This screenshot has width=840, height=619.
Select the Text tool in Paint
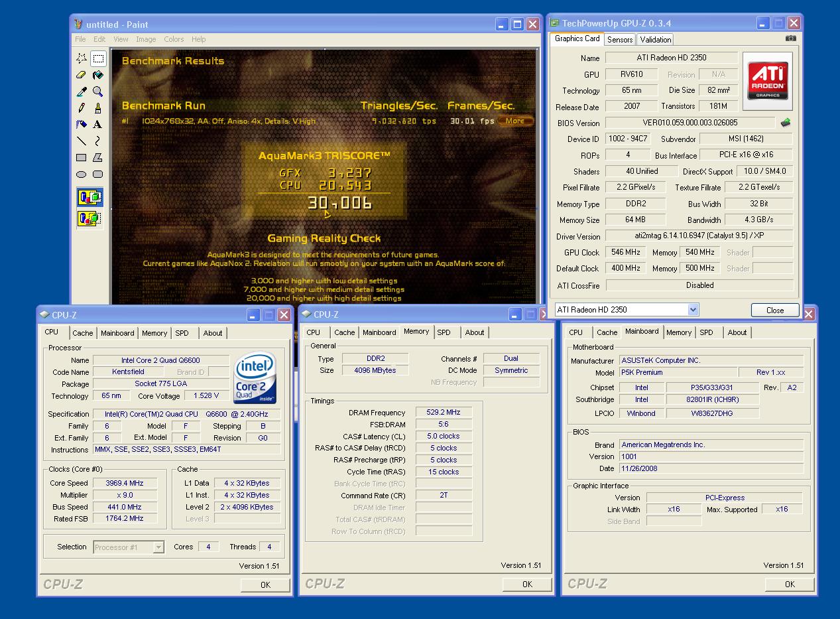click(x=97, y=125)
